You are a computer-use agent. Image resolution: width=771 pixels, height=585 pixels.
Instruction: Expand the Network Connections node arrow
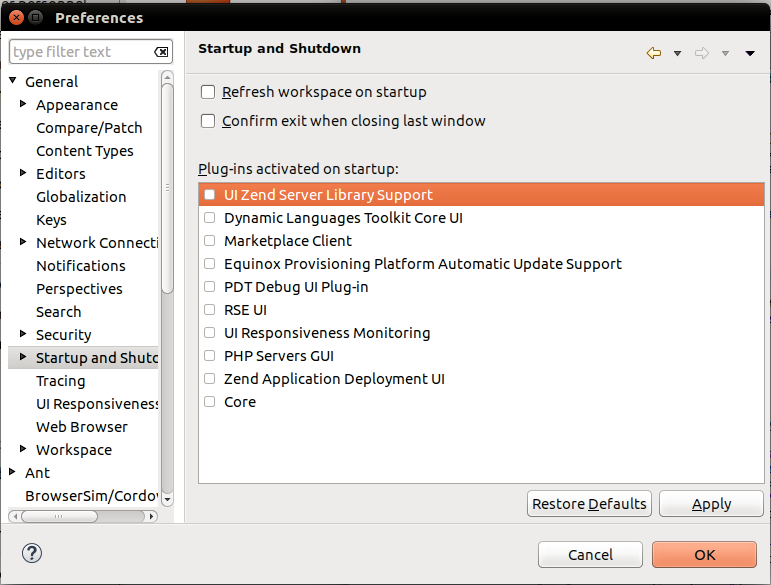pos(23,241)
